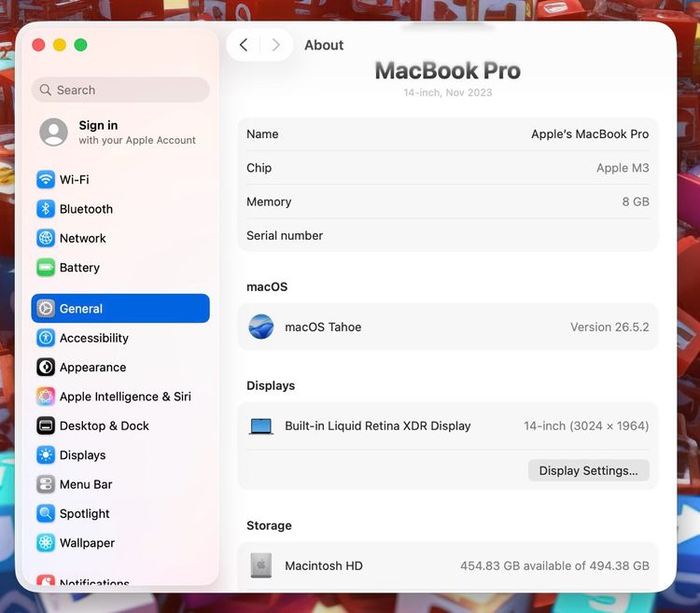
Task: Click the MacBook Pro heading
Action: 448,71
